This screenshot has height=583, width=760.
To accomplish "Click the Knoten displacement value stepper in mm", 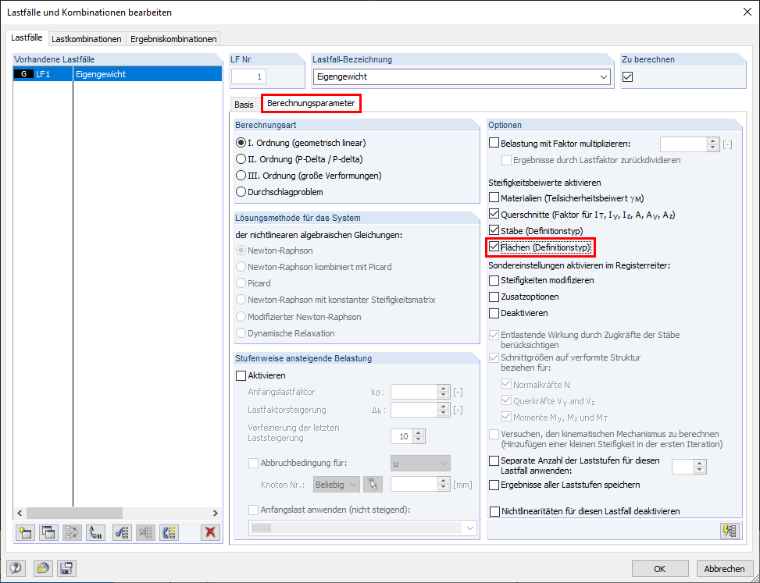I will pos(443,484).
